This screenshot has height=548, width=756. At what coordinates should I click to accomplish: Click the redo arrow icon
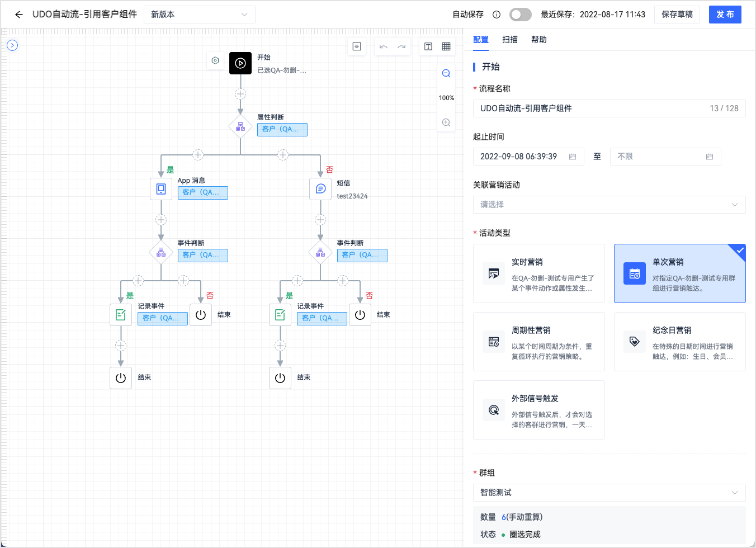coord(401,46)
